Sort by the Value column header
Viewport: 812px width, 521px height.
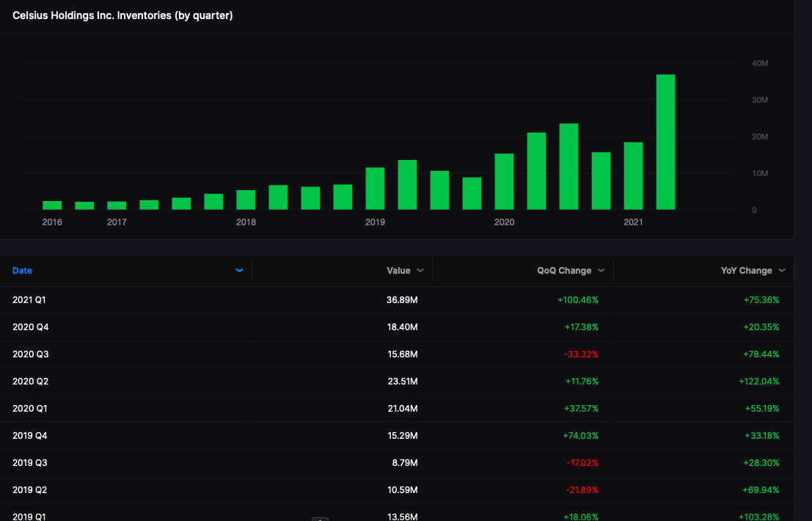coord(398,270)
